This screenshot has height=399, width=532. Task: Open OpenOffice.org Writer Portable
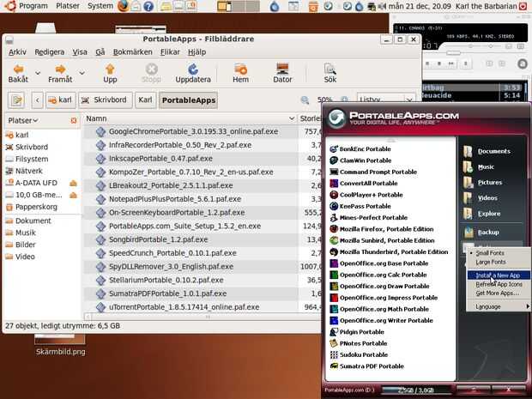[381, 321]
